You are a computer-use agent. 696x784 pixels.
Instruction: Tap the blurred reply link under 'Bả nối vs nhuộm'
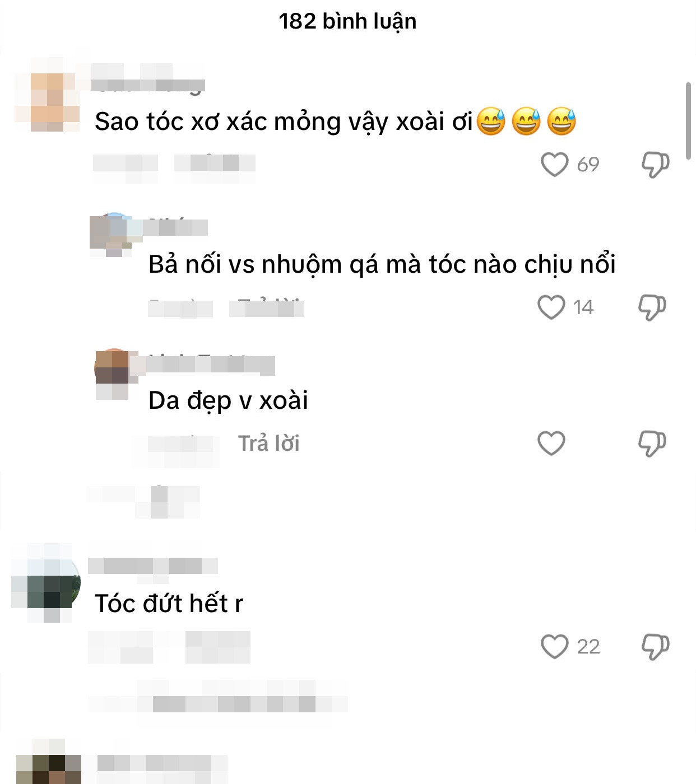click(x=267, y=307)
